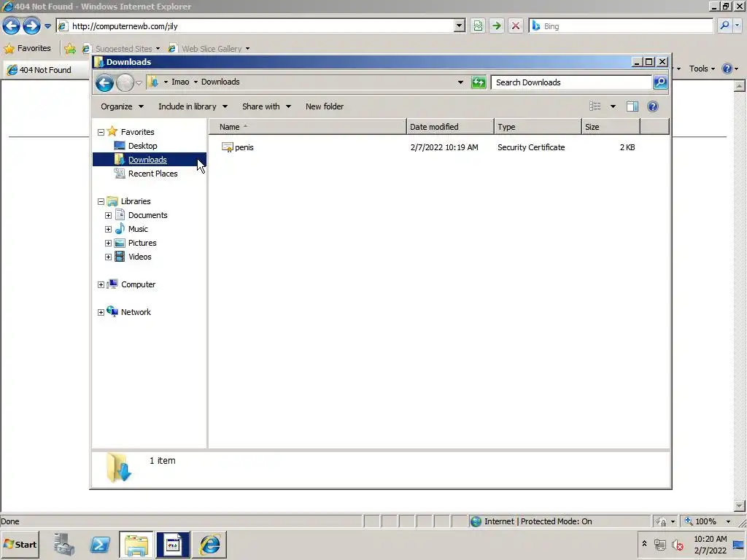Click Internet Protected Mode status text
Viewport: 747px width, 560px height.
[x=538, y=522]
